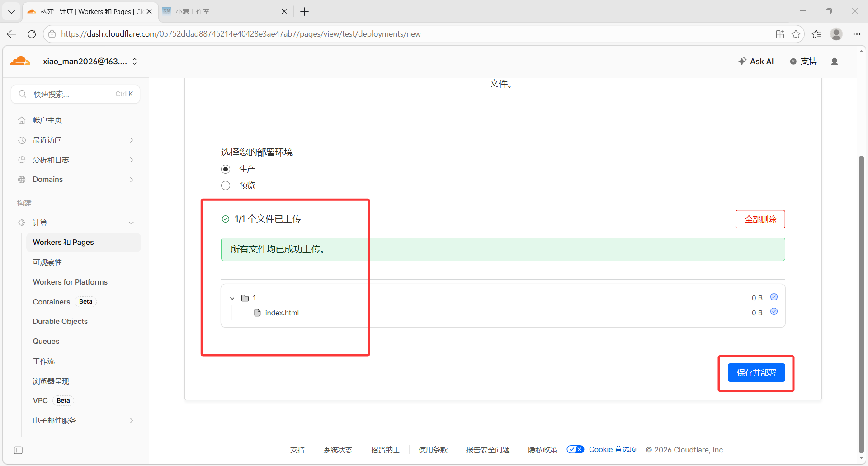The height and width of the screenshot is (466, 868).
Task: Click the 全部删除 button
Action: pos(760,219)
